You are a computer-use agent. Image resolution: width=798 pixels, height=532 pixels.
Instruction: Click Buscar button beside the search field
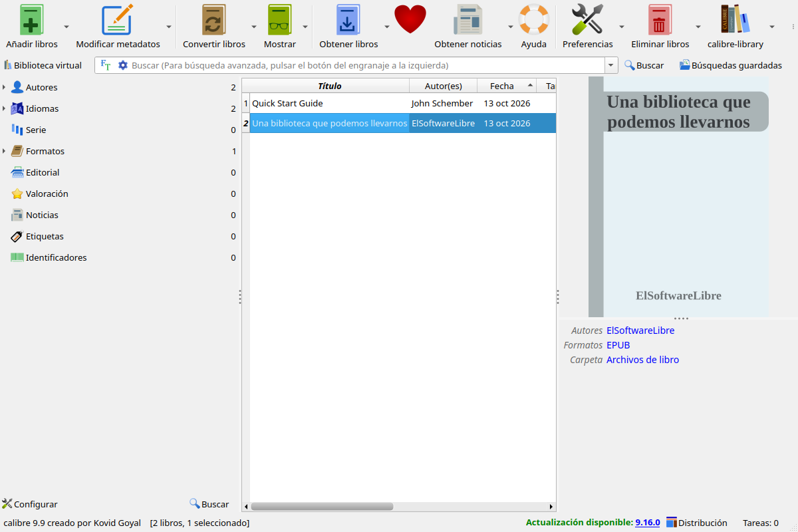point(644,65)
